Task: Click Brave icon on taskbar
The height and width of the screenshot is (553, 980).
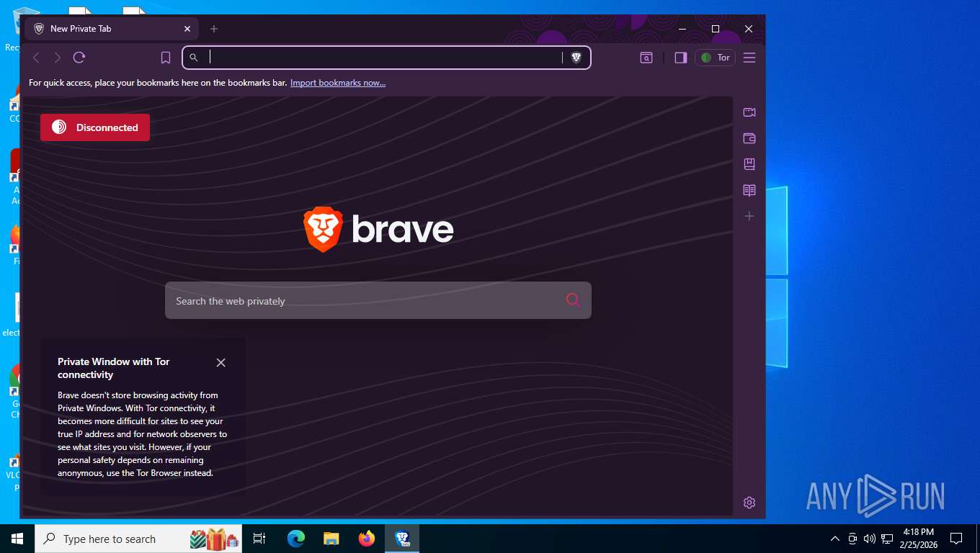Action: tap(402, 539)
